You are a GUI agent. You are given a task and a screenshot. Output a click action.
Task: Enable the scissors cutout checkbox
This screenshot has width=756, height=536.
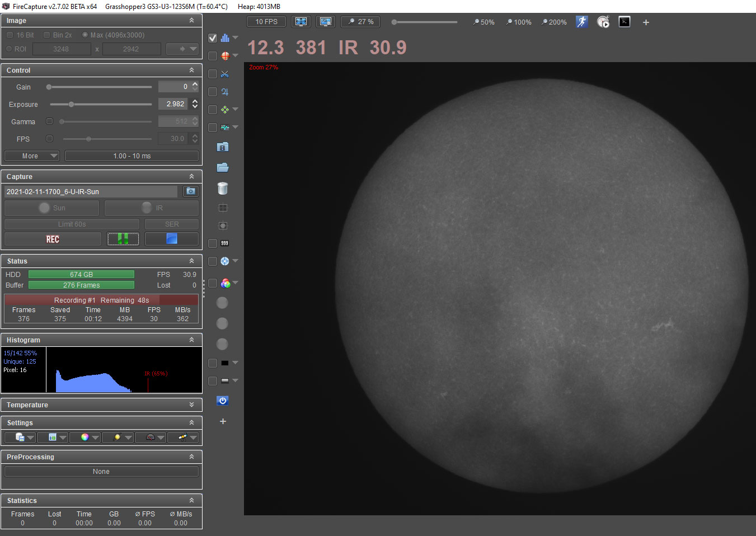[213, 74]
